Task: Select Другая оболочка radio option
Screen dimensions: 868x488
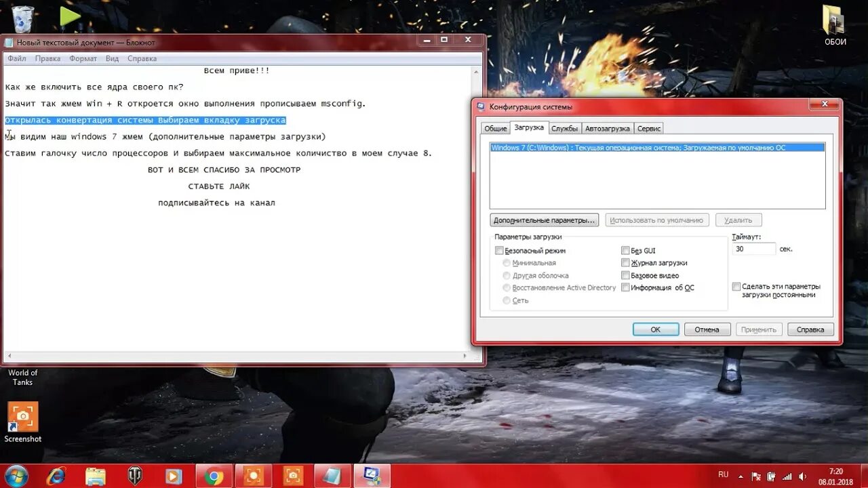Action: 507,276
